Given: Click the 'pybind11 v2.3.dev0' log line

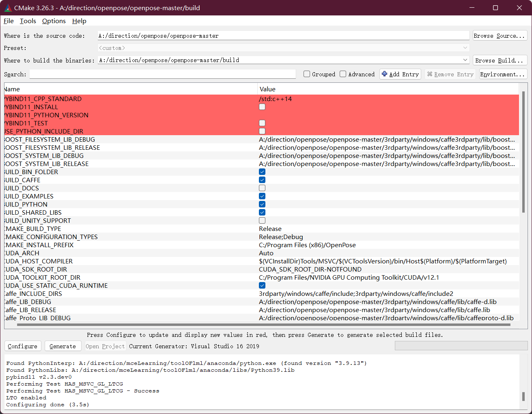Looking at the screenshot, I should 39,377.
